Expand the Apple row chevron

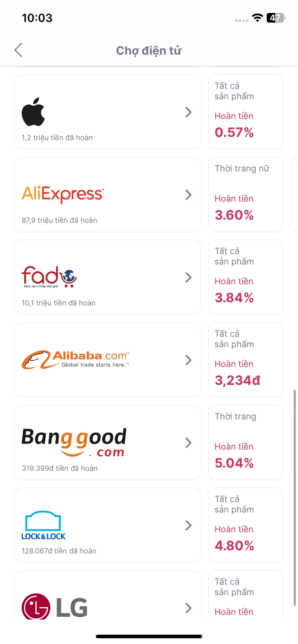[x=188, y=112]
